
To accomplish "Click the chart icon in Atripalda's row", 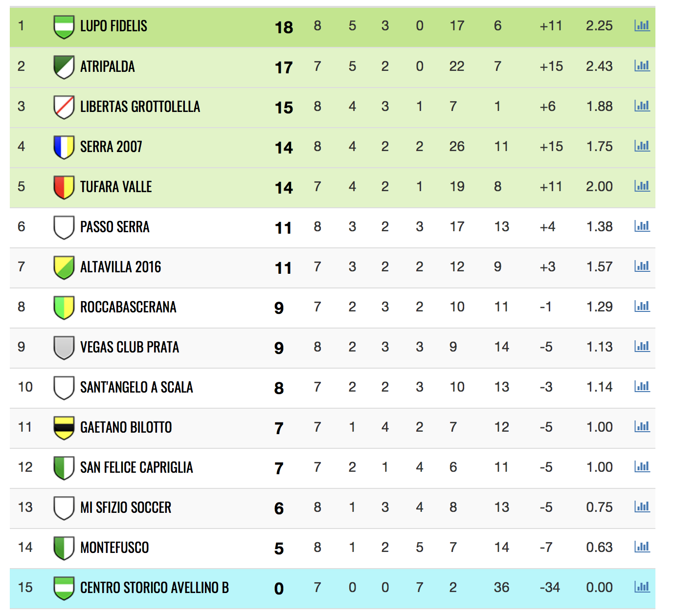I will [x=642, y=66].
